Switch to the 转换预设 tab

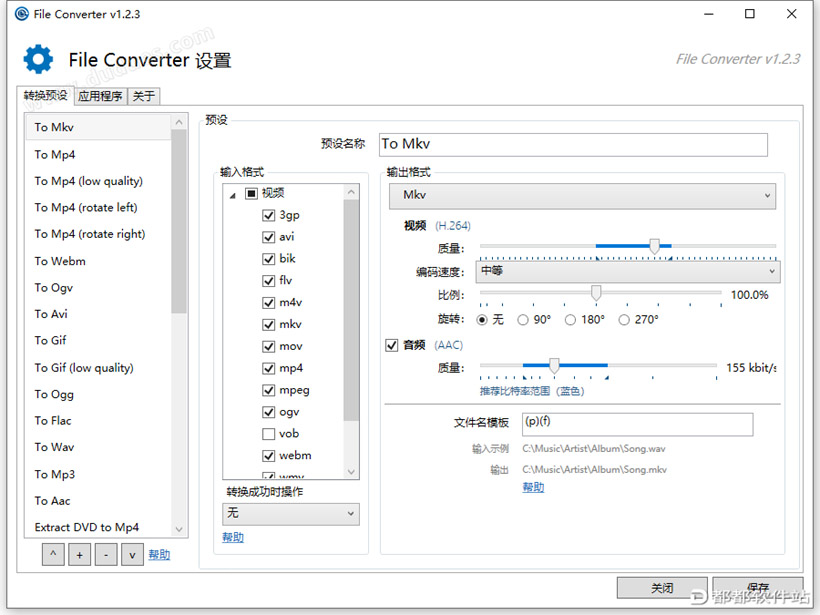pos(45,95)
